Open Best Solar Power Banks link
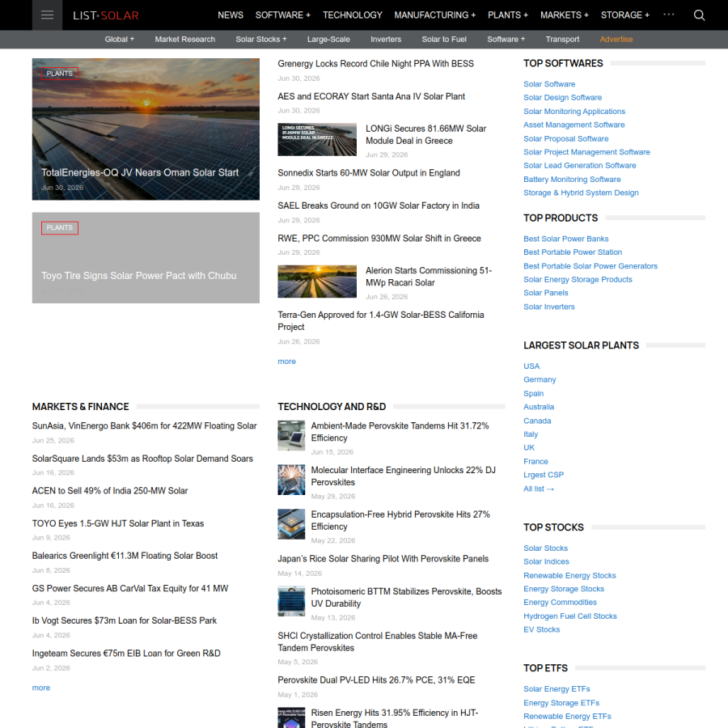The width and height of the screenshot is (728, 728). [565, 239]
